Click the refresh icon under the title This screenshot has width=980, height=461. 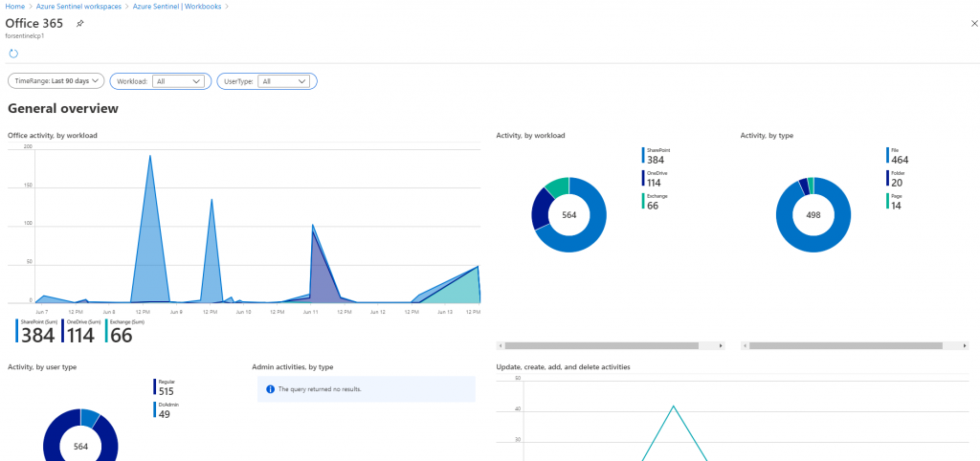click(13, 54)
